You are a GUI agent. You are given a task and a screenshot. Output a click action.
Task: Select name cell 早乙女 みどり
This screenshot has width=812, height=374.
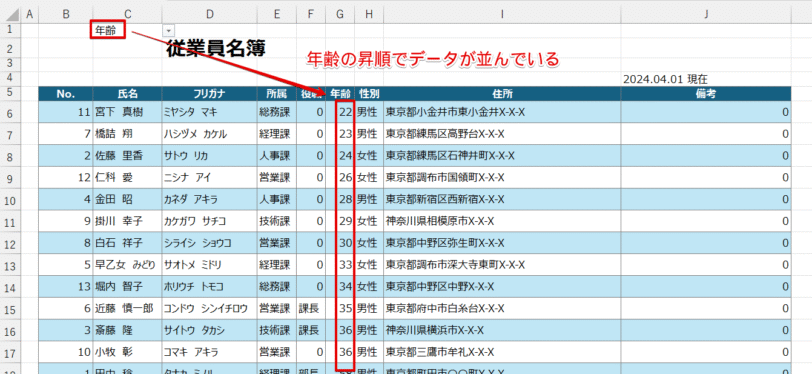pos(127,265)
